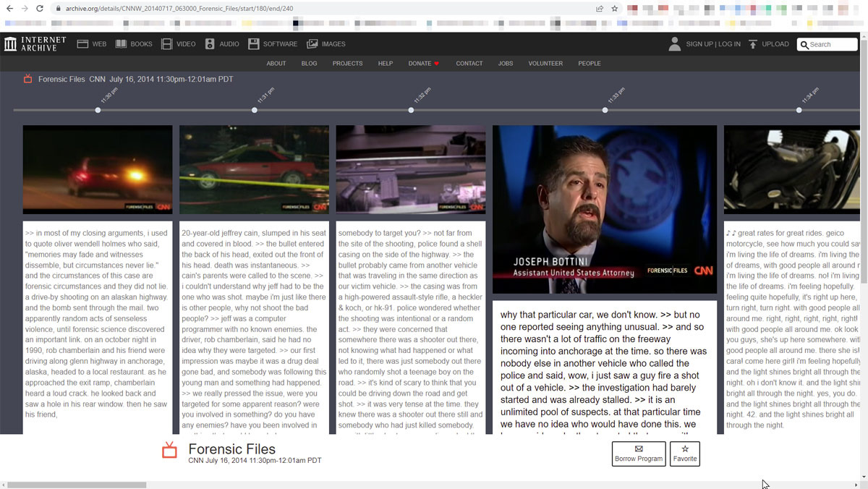Go back in browser history
868x489 pixels.
coord(9,9)
